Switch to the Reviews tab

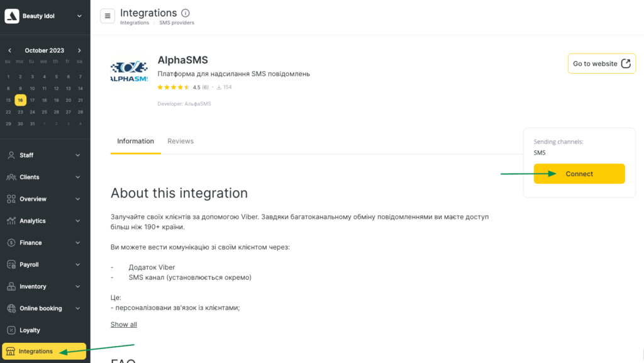(x=180, y=142)
